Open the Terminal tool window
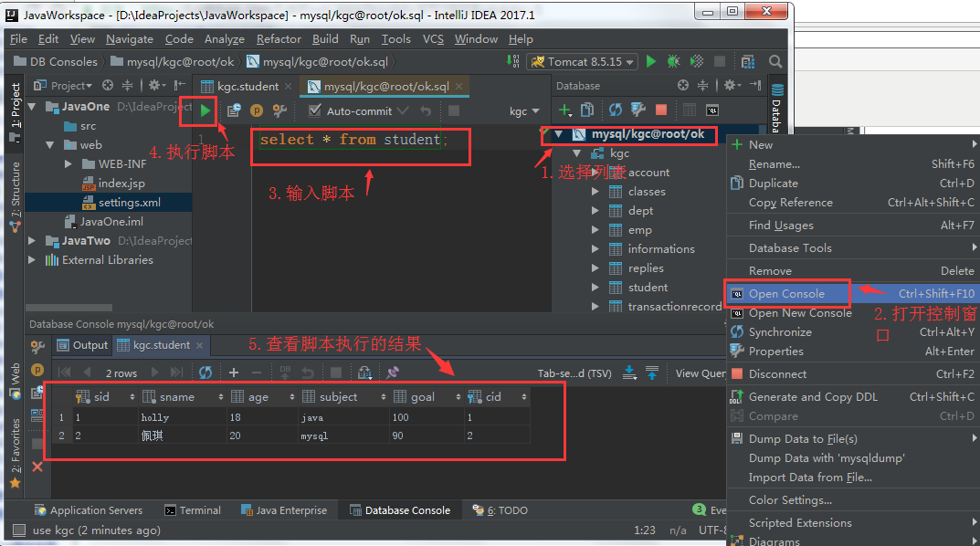The width and height of the screenshot is (980, 546). [x=193, y=510]
